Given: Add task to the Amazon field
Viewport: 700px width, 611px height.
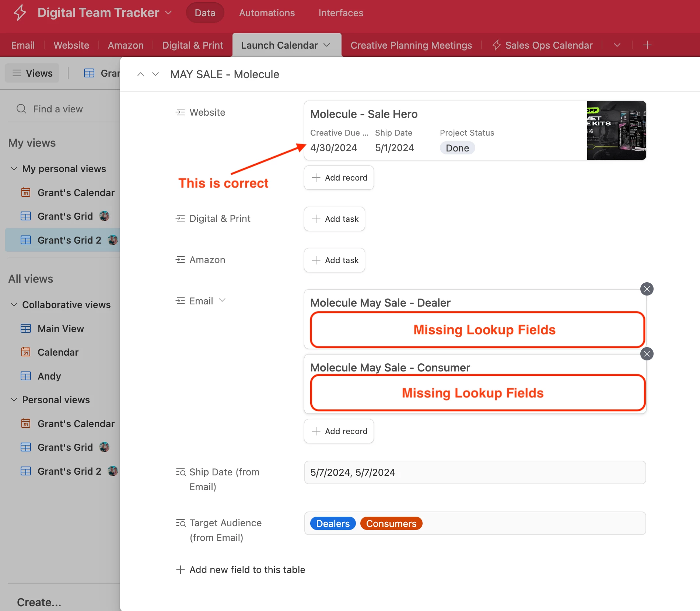Looking at the screenshot, I should tap(335, 260).
